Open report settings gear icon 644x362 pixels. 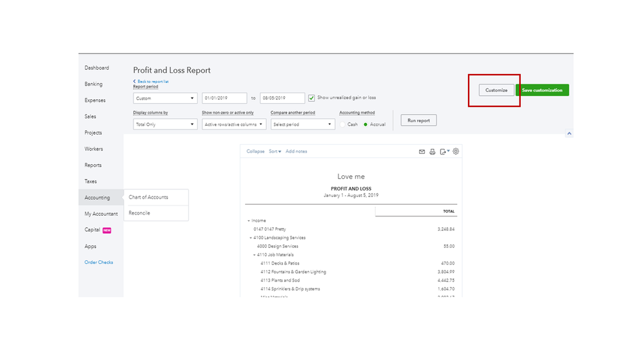click(x=456, y=151)
